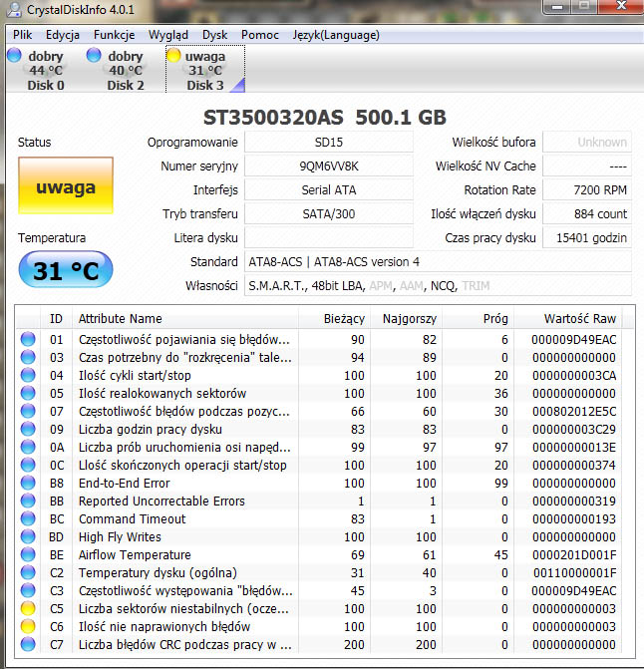Open the Plik menu

(22, 35)
